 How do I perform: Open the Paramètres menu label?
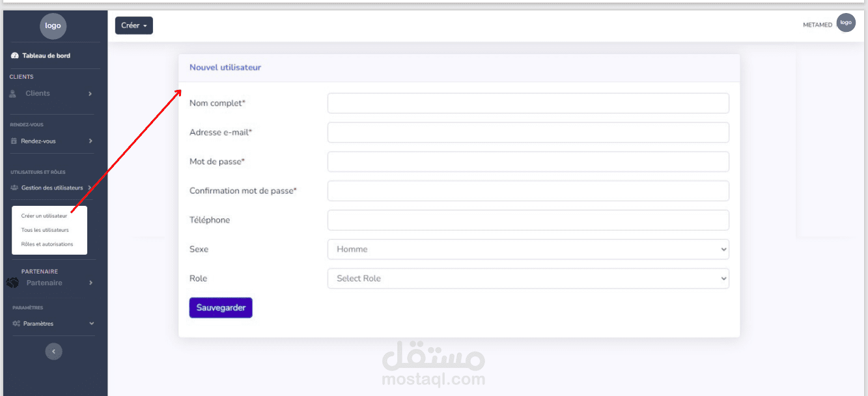pos(38,323)
